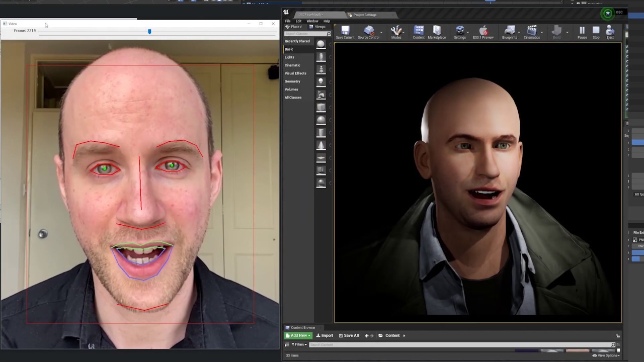
Task: Select the Empty Character placement item
Action: 321,57
